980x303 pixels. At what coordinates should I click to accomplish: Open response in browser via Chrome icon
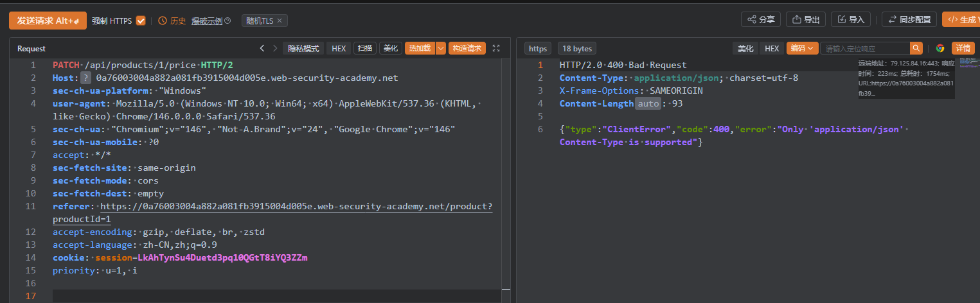tap(940, 48)
